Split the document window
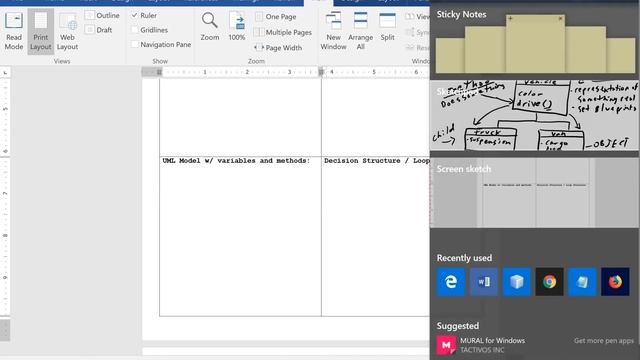The width and height of the screenshot is (640, 360). [387, 27]
